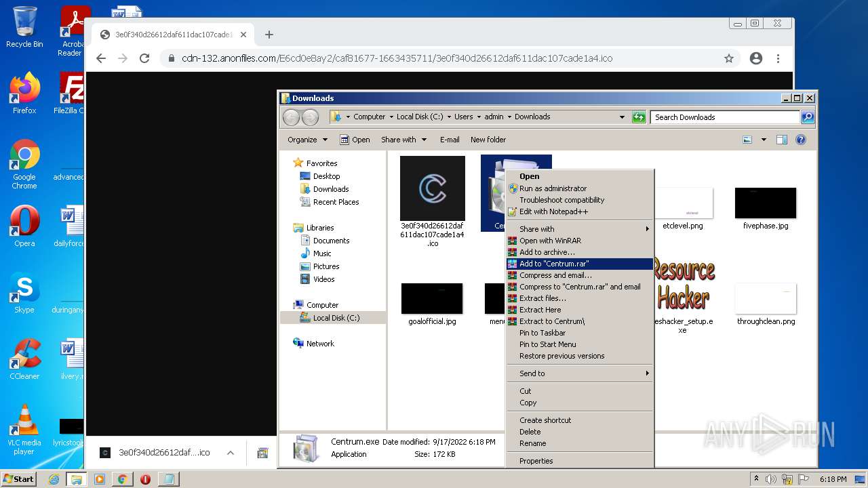Expand Share with context submenu

[580, 229]
